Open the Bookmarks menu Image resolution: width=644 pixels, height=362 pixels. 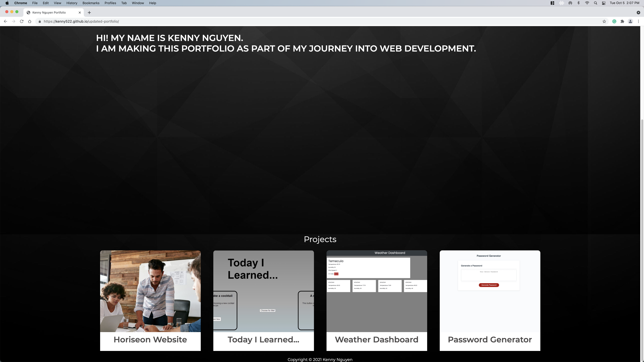pos(91,3)
